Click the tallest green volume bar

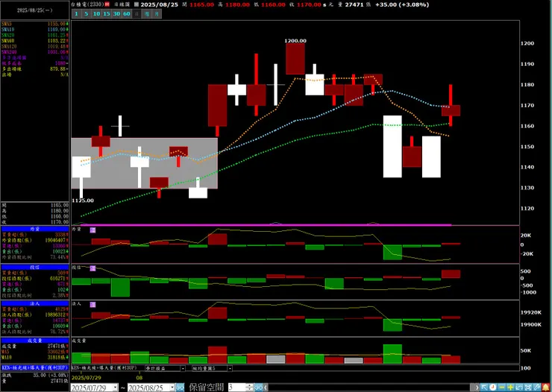(392, 354)
